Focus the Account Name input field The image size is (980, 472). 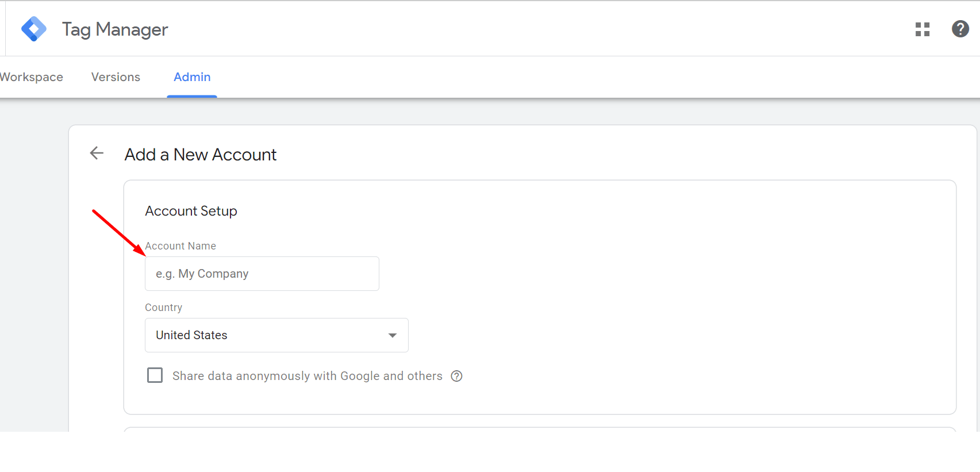click(262, 274)
